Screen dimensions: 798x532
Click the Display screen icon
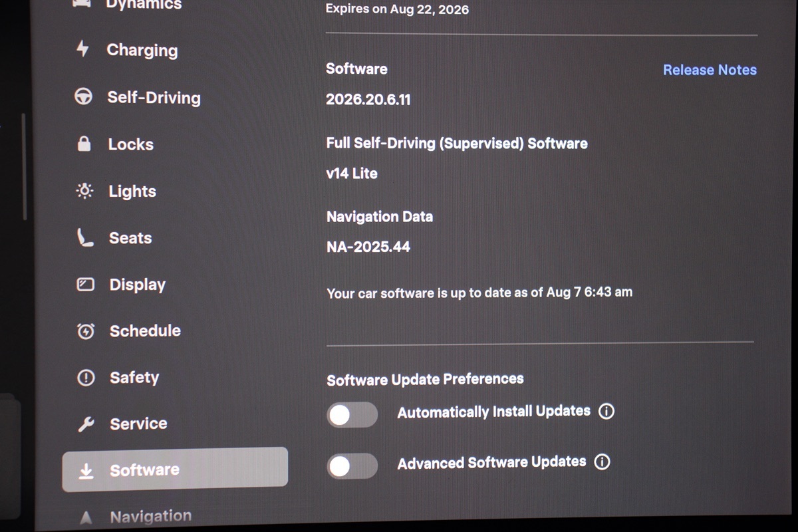(86, 285)
